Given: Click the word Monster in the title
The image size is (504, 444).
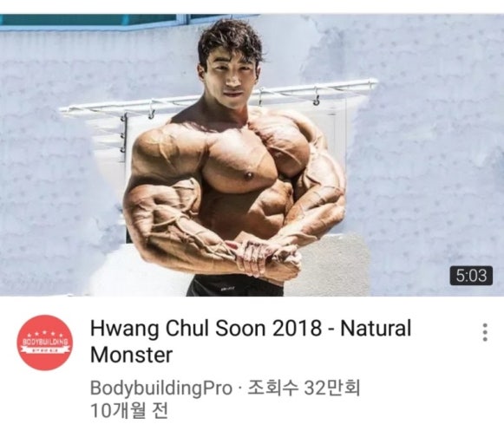Looking at the screenshot, I should (x=132, y=355).
